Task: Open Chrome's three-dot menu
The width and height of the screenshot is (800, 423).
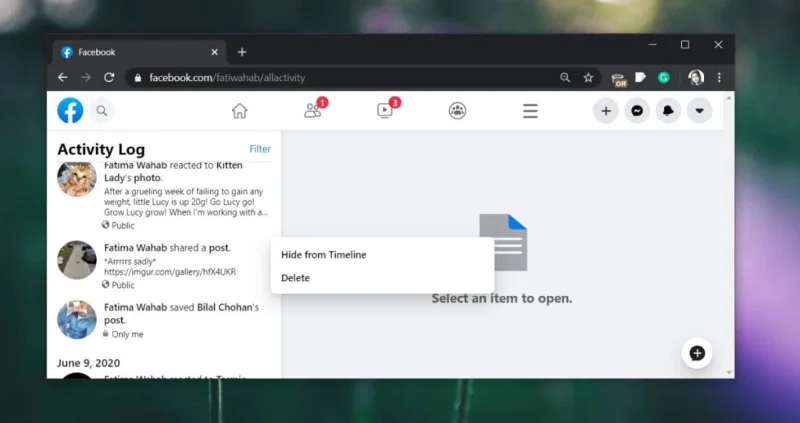Action: click(719, 78)
